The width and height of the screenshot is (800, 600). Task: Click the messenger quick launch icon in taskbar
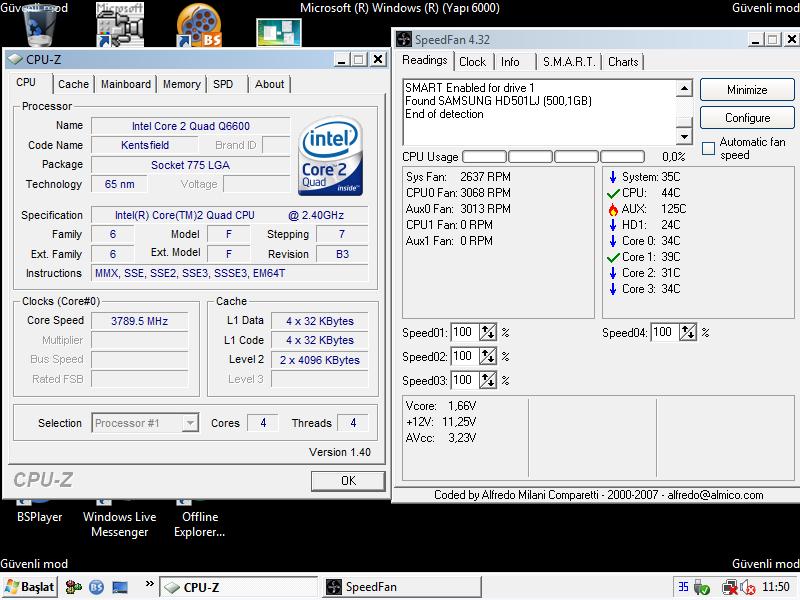point(73,587)
